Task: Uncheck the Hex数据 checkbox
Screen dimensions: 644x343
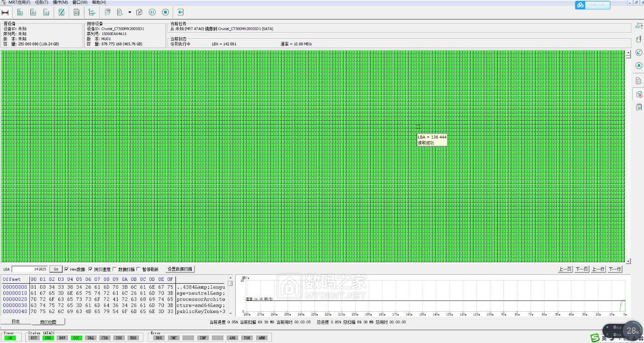Action: point(67,269)
